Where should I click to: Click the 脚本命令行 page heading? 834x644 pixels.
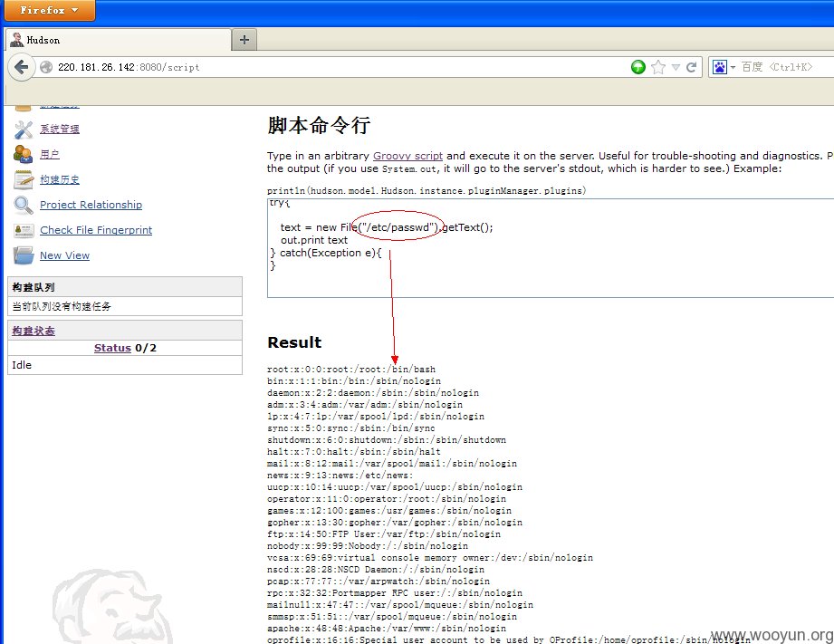[x=319, y=125]
